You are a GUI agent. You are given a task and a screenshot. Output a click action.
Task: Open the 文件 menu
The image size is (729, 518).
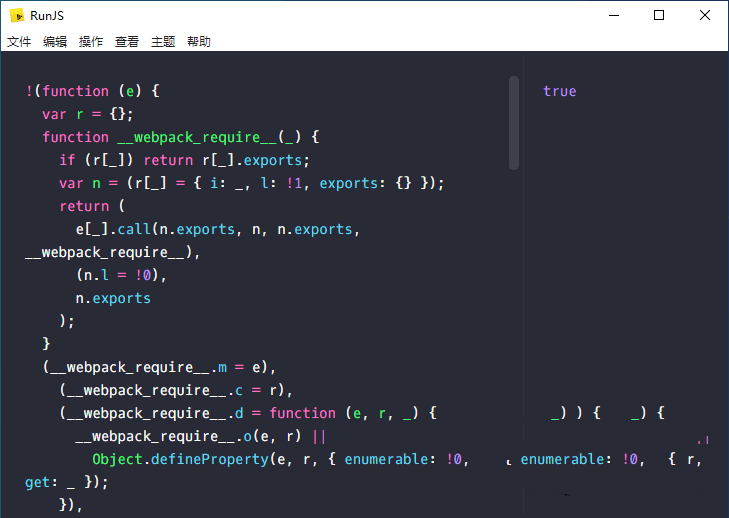19,42
